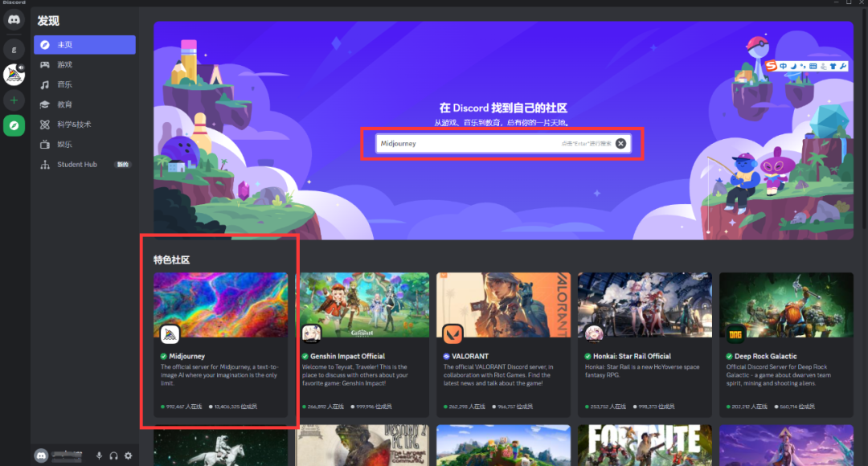Viewport: 868px width, 466px height.
Task: Open the Genshin Impact Official card
Action: click(x=362, y=344)
